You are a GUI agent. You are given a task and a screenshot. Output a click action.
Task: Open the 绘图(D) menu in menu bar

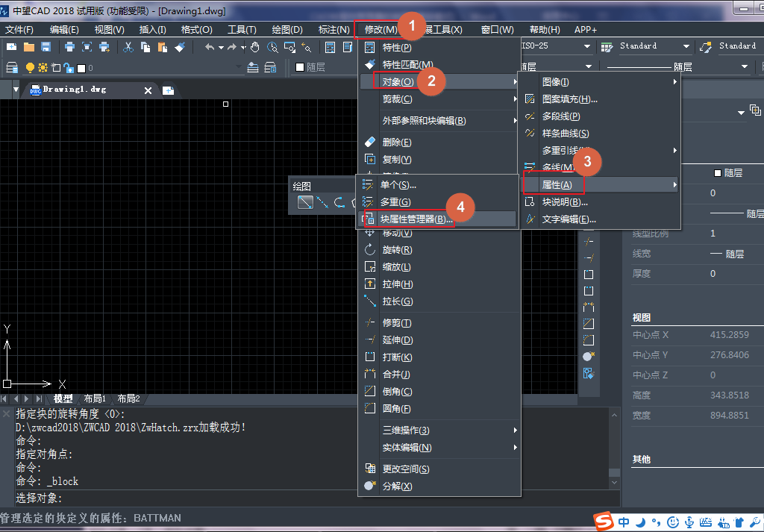pyautogui.click(x=286, y=30)
